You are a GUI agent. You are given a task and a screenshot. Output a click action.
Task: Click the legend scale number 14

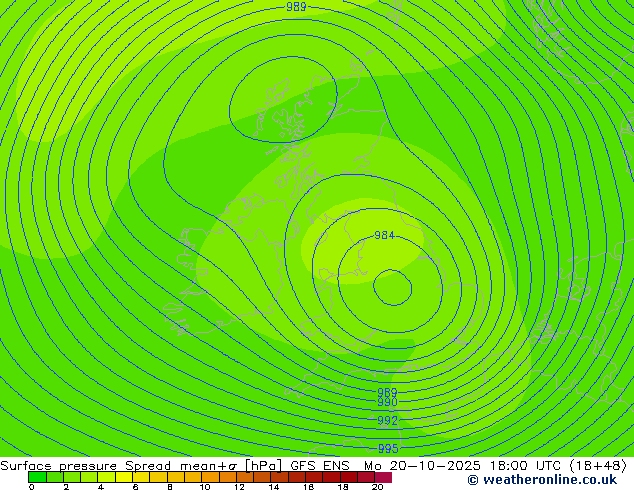[274, 487]
